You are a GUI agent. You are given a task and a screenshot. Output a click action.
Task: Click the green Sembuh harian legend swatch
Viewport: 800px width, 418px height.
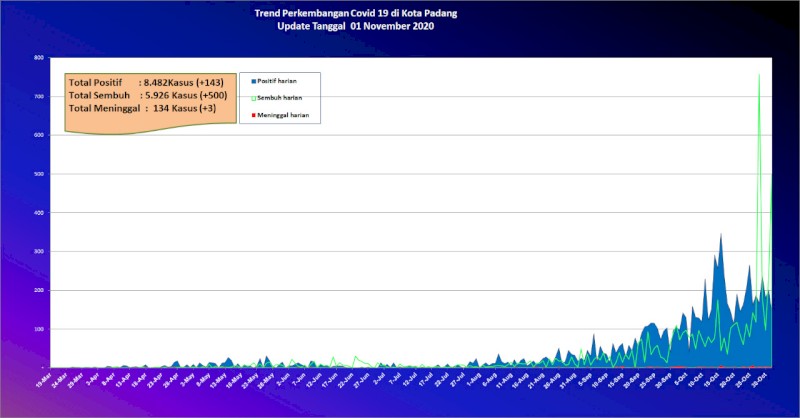click(x=253, y=98)
